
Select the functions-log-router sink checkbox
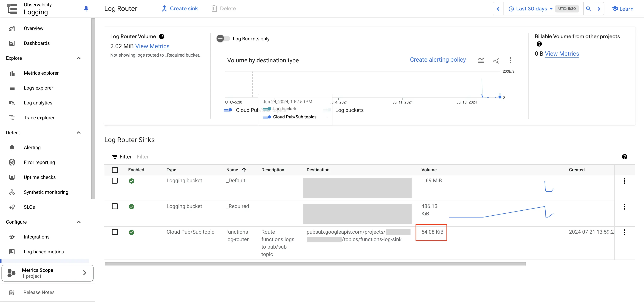[x=115, y=232]
